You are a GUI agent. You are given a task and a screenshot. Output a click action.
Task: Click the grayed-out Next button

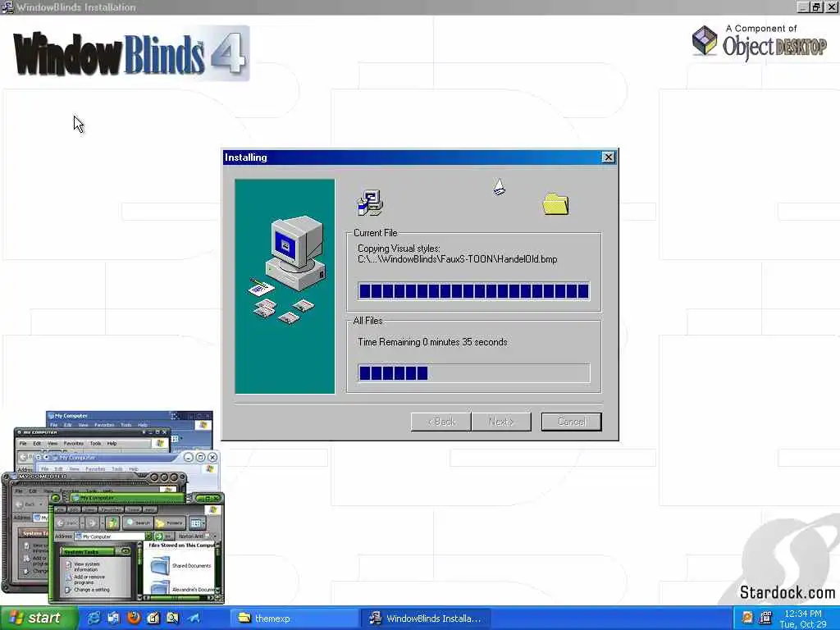tap(501, 422)
